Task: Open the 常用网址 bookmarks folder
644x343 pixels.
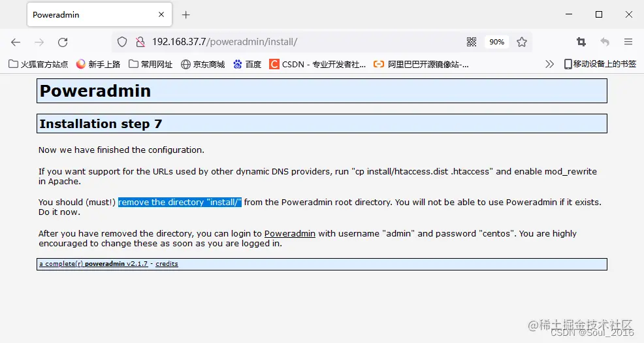Action: 150,64
